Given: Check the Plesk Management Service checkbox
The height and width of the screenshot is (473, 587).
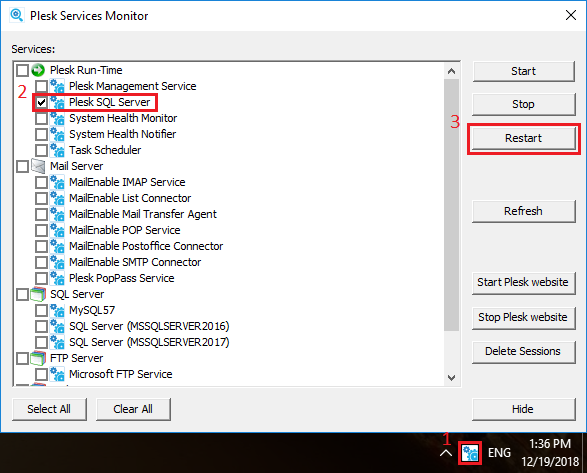Looking at the screenshot, I should [41, 86].
